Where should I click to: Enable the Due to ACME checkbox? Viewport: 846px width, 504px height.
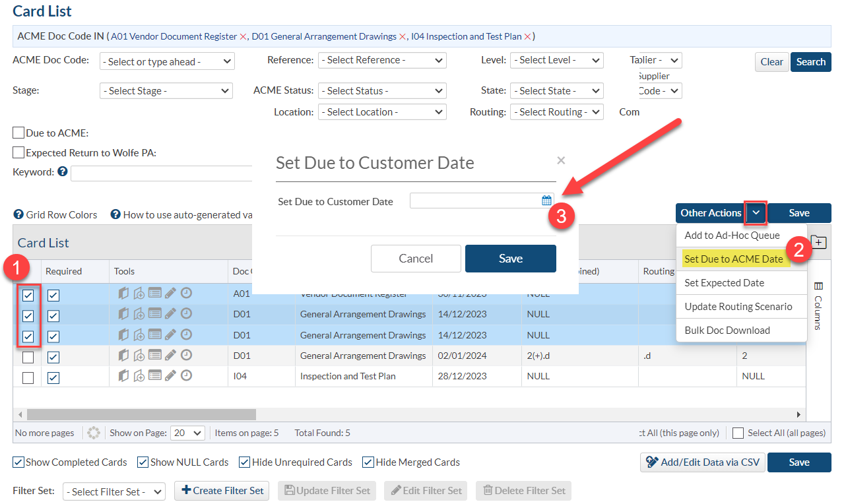18,133
